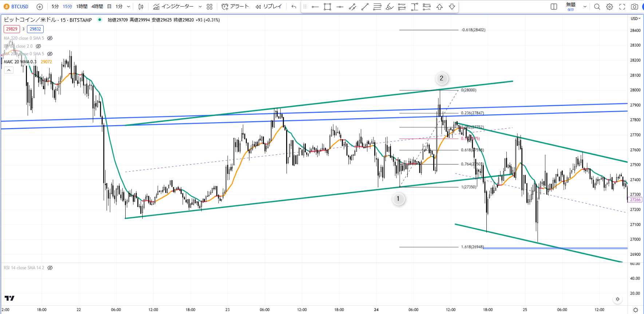Switch to the 5分 timeframe
Screen dimensions: 644x314
click(x=55, y=7)
